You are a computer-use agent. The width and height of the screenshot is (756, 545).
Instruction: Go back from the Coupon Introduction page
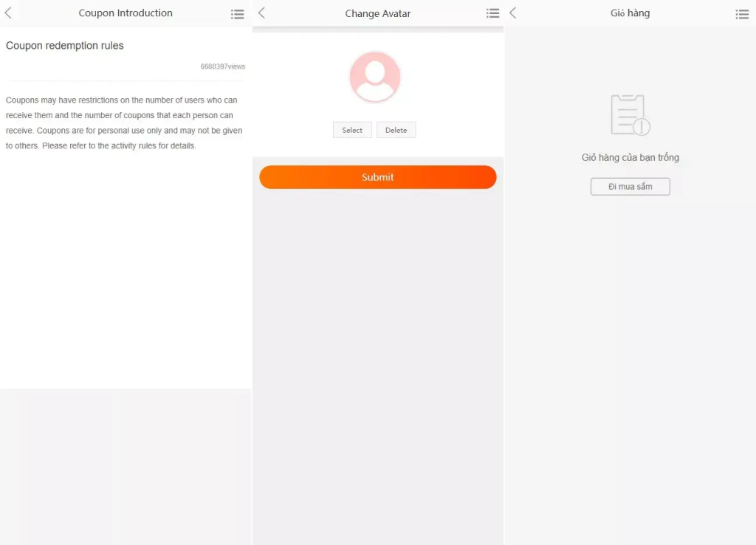(8, 13)
